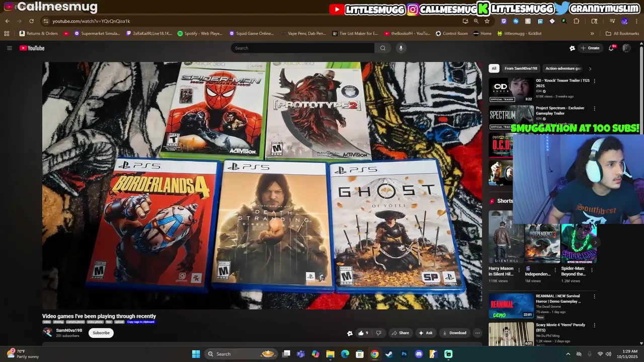Viewport: 644px width, 362px height.
Task: Open apps grid in bookmarks bar
Action: (7, 34)
